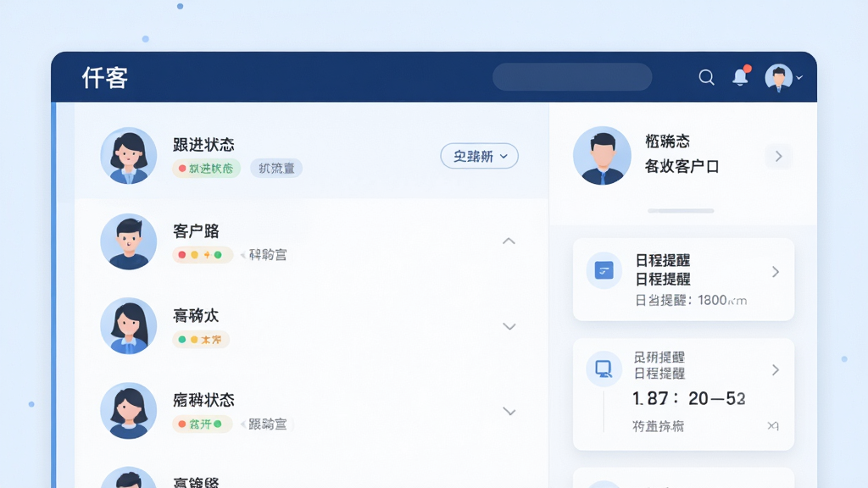Click the green and orange tag in the third row

[200, 339]
